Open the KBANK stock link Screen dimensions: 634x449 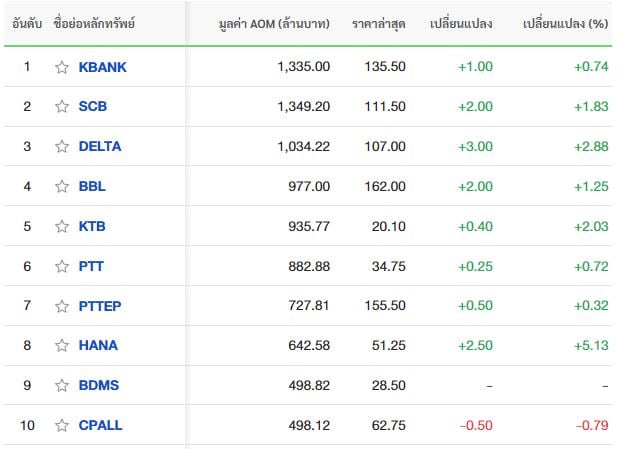(x=103, y=67)
